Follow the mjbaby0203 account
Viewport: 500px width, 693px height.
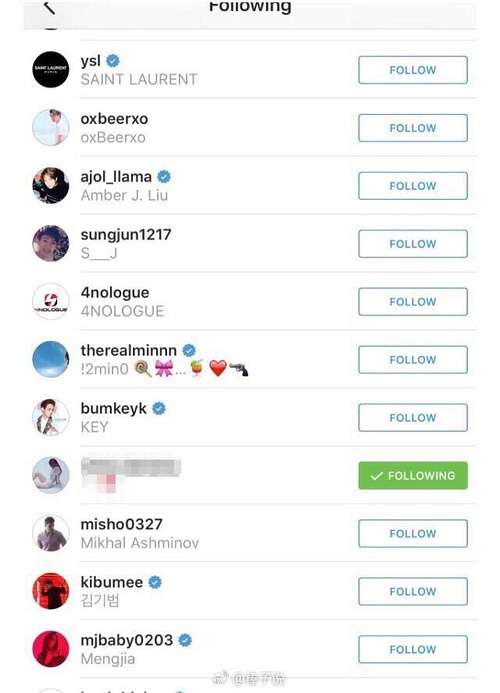tap(413, 649)
